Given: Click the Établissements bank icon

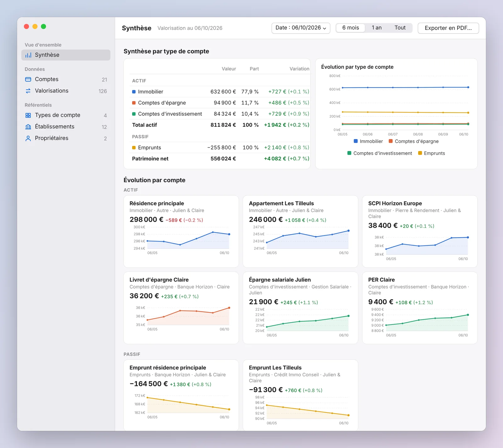Looking at the screenshot, I should (28, 127).
